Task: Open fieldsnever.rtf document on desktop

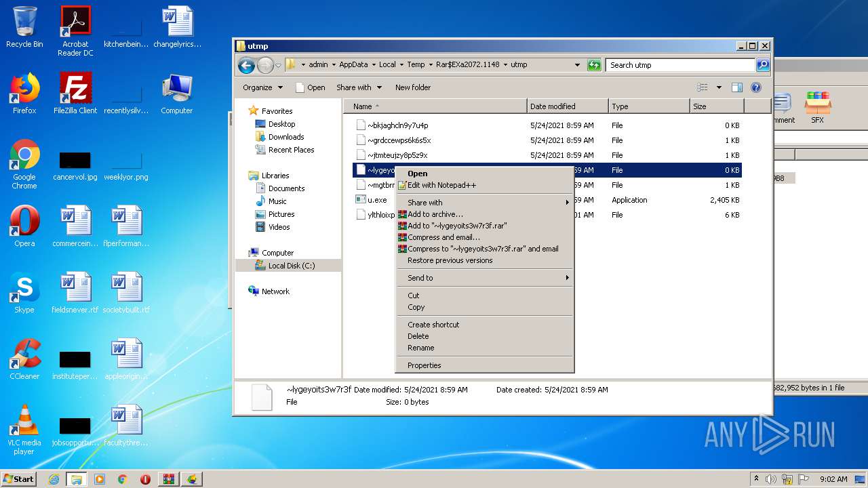Action: click(x=75, y=293)
